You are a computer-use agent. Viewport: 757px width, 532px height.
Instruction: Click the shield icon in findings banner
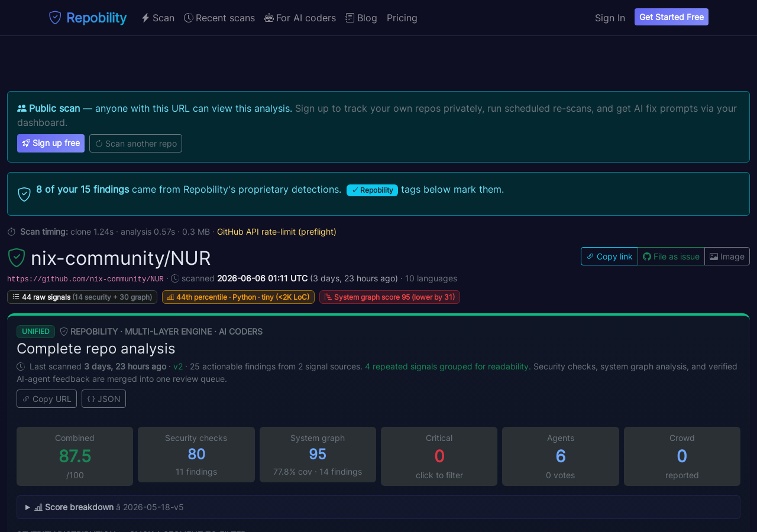click(x=24, y=194)
